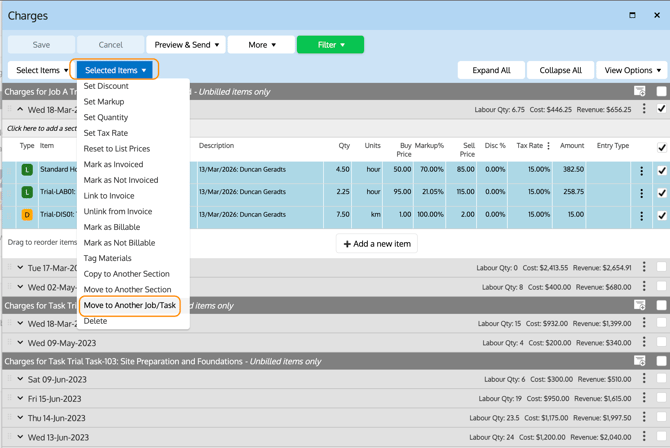Choose Move to Another Job/Task
670x448 pixels.
[130, 305]
